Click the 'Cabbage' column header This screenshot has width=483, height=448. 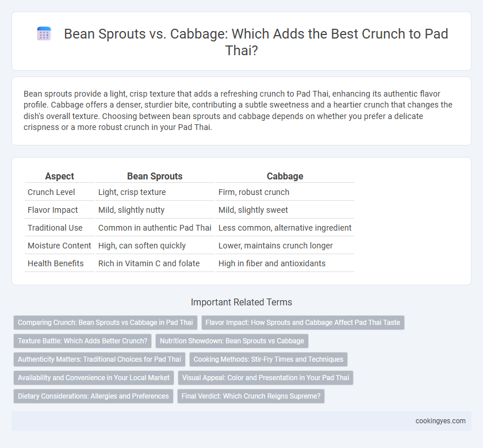[285, 176]
